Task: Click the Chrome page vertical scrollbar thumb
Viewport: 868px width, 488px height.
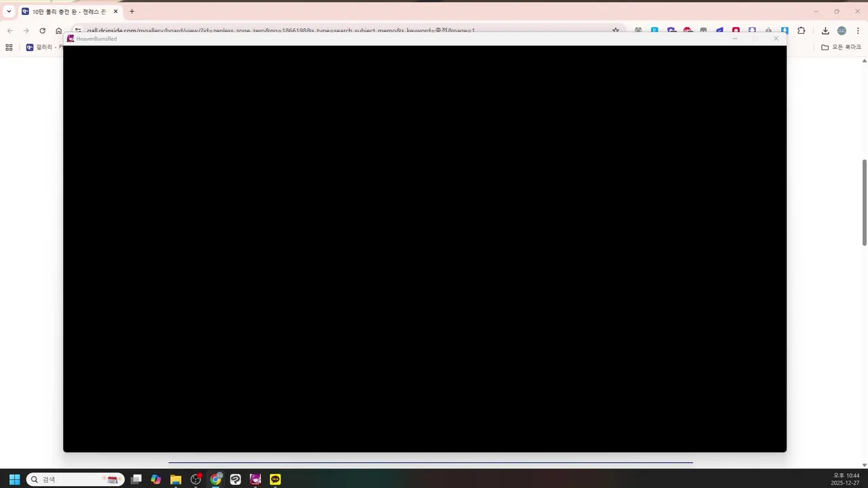Action: click(x=865, y=203)
